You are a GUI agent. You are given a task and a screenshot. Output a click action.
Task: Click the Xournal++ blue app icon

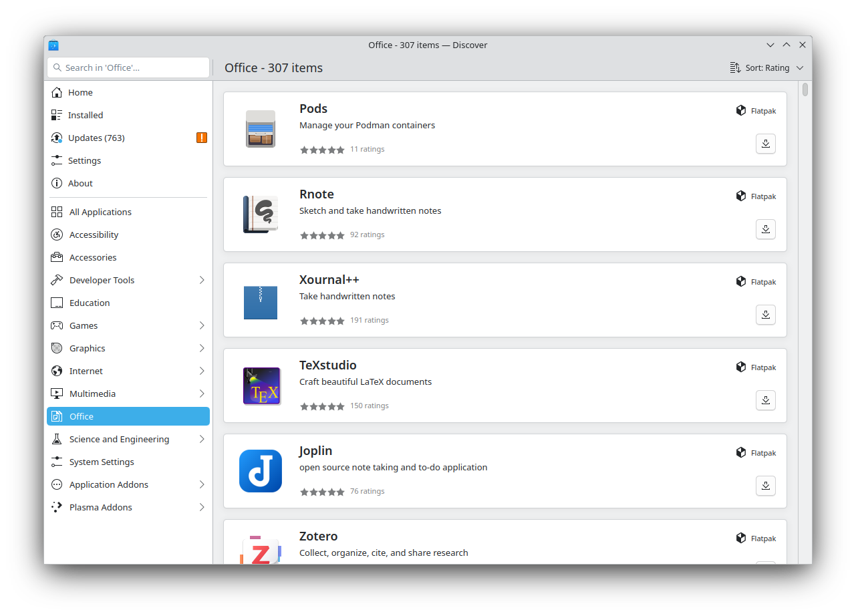click(261, 303)
